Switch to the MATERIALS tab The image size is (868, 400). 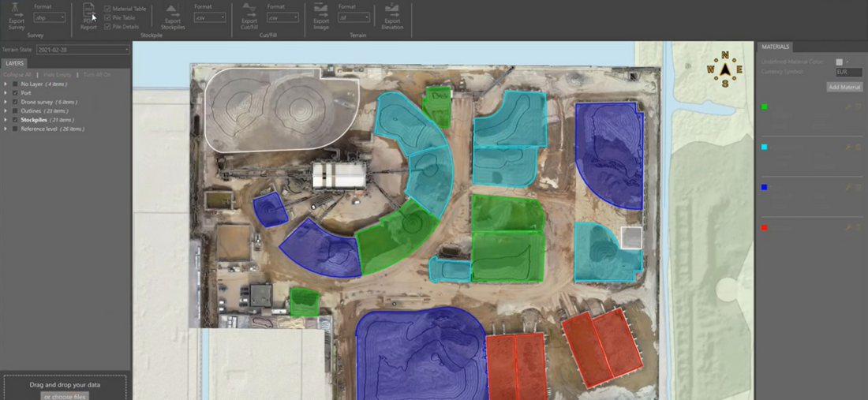pos(775,47)
